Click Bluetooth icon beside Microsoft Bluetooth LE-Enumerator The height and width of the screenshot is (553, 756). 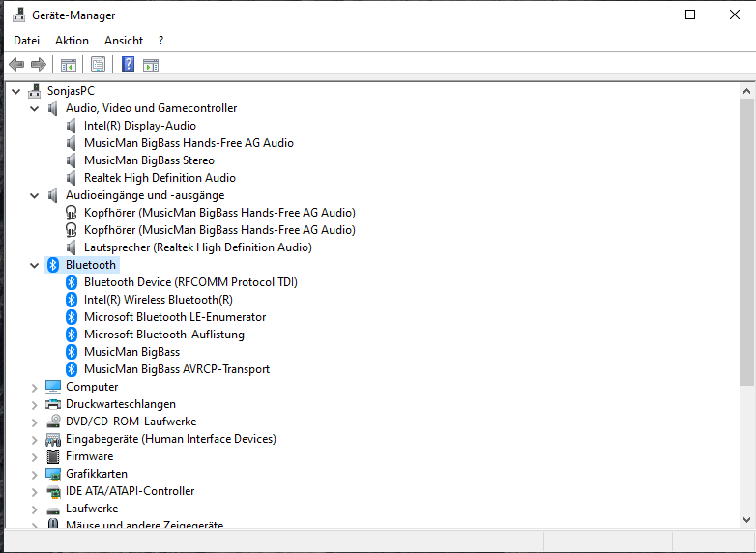pyautogui.click(x=72, y=317)
